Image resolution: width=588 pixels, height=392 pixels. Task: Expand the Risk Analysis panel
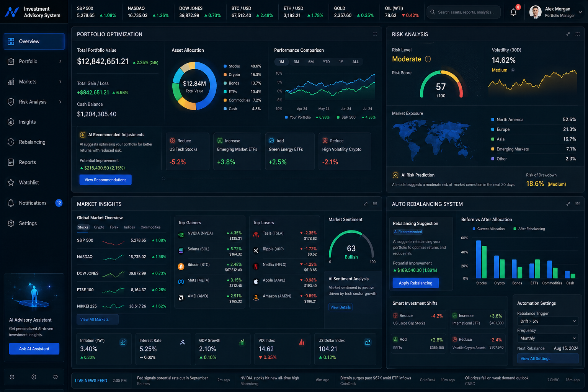(x=568, y=34)
